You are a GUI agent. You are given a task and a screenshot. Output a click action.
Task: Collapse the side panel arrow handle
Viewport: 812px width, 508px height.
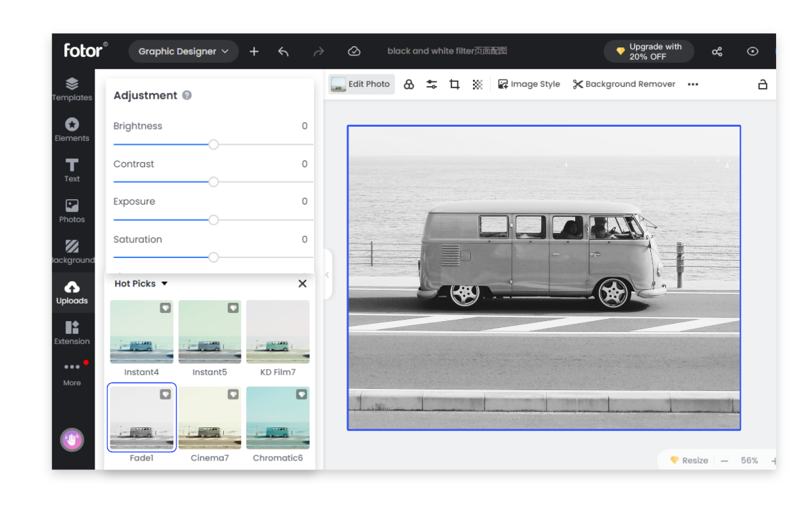(x=328, y=275)
